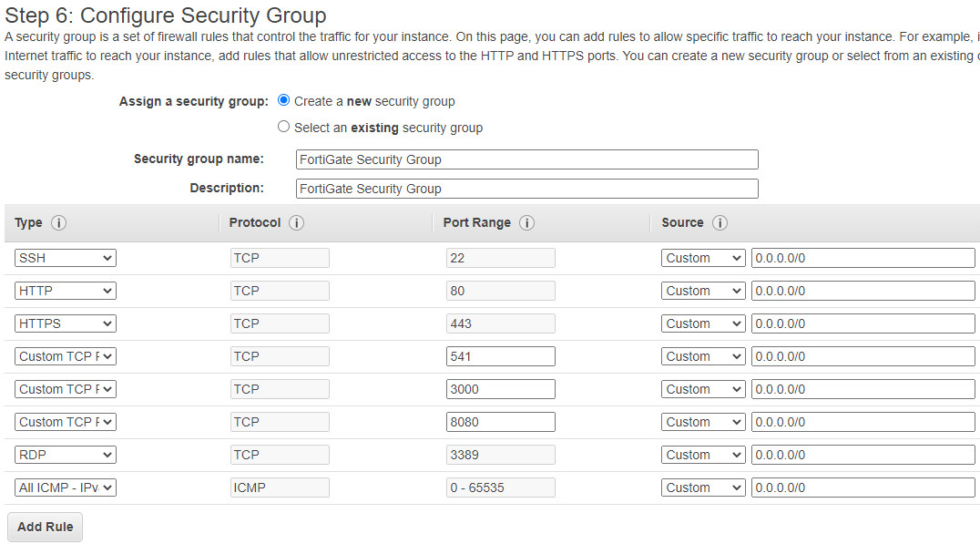Expand Source Custom dropdown in SSH row

(x=703, y=258)
